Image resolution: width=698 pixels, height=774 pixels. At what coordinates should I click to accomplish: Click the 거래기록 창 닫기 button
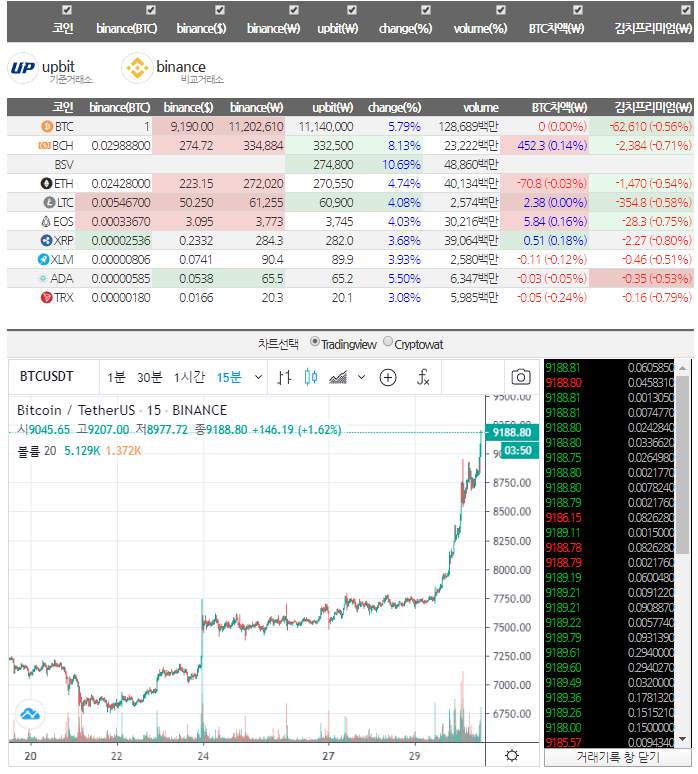[x=618, y=757]
